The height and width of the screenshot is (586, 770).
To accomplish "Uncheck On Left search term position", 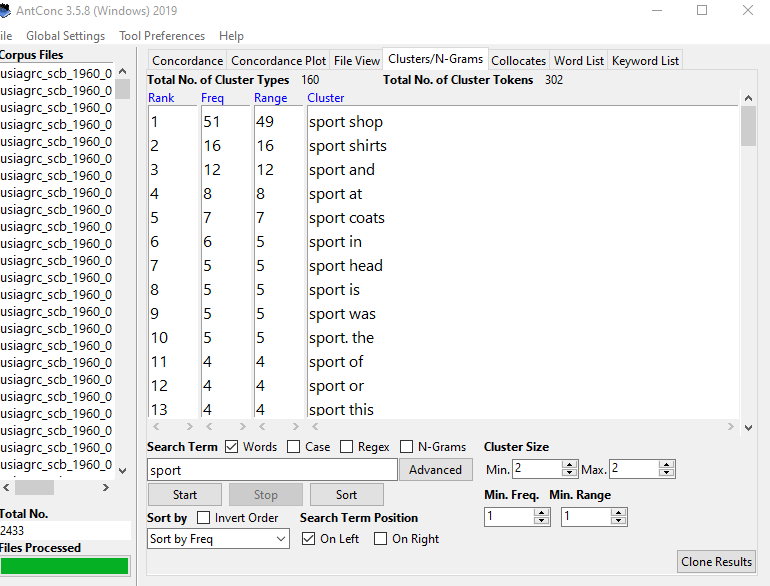I will (309, 539).
